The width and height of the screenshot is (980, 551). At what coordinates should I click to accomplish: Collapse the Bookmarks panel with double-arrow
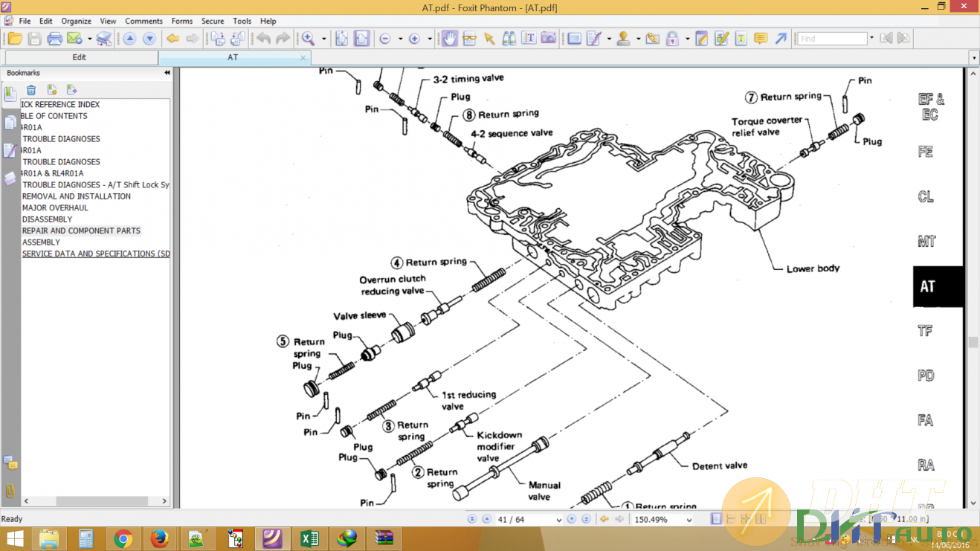pyautogui.click(x=167, y=73)
